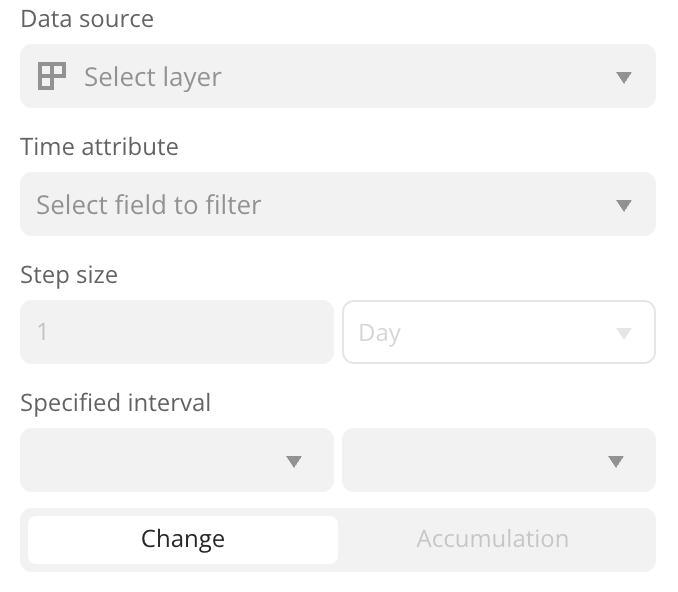
Task: Click the Time attribute label
Action: (x=99, y=147)
